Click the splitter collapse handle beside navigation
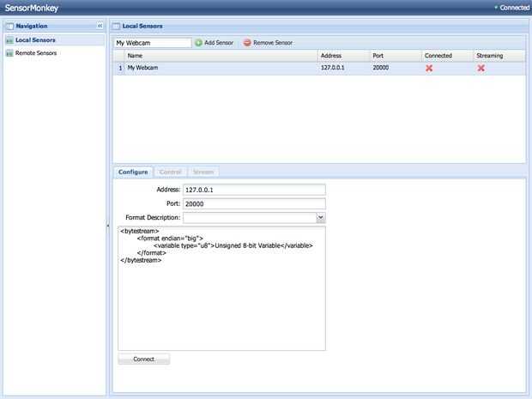 tap(108, 226)
